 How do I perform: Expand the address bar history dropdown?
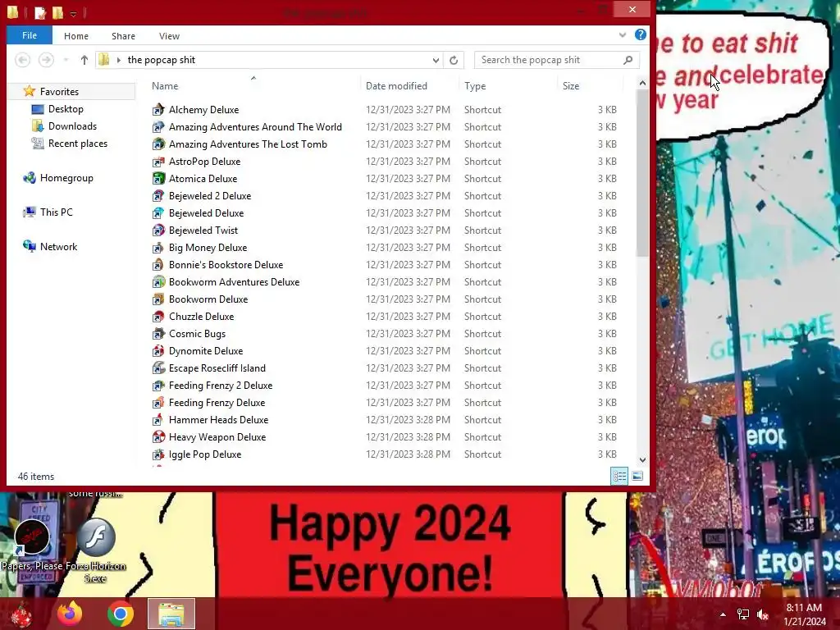[436, 60]
